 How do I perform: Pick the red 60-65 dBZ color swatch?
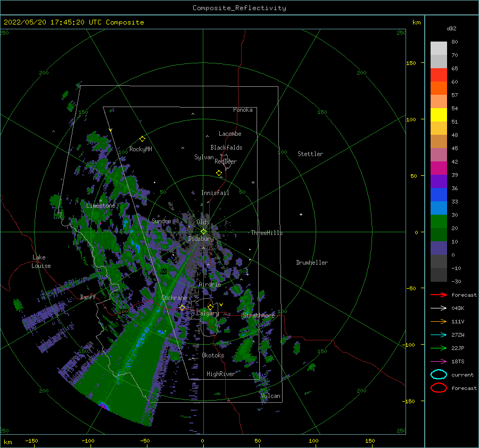[439, 75]
